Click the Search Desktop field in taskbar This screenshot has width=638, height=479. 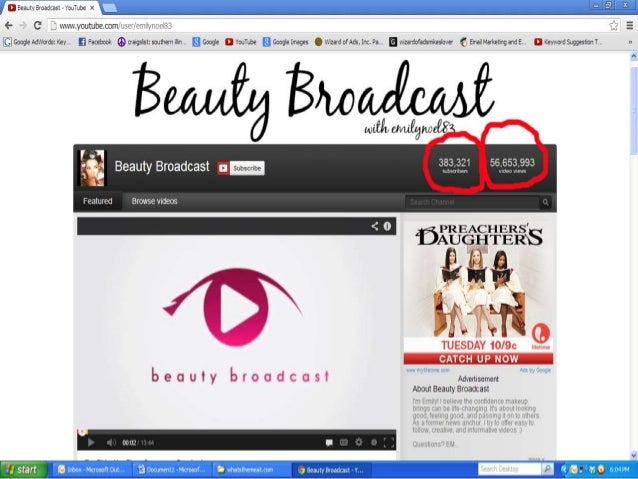tap(510, 470)
